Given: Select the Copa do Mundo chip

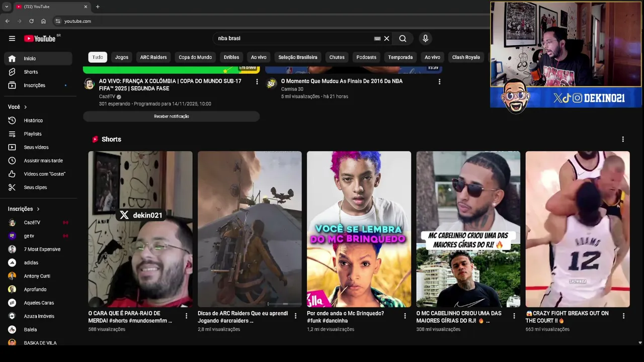Looking at the screenshot, I should (195, 57).
